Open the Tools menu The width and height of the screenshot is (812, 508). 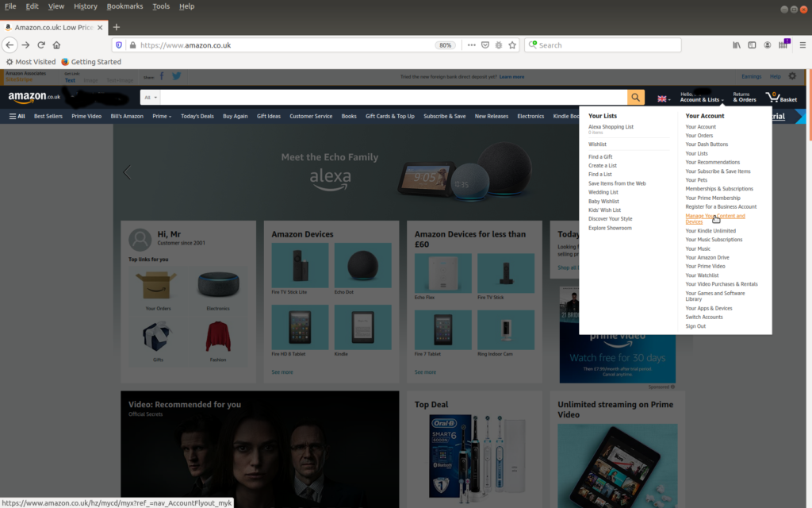tap(161, 6)
